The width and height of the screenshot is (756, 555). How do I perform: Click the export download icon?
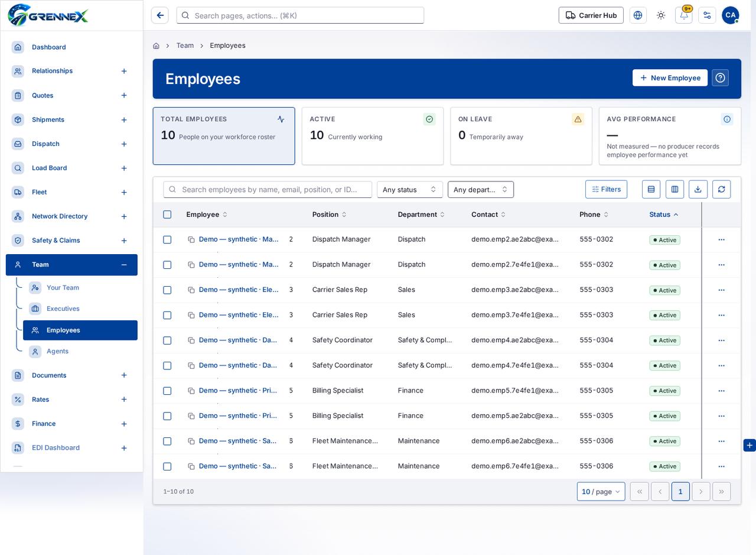pos(698,189)
